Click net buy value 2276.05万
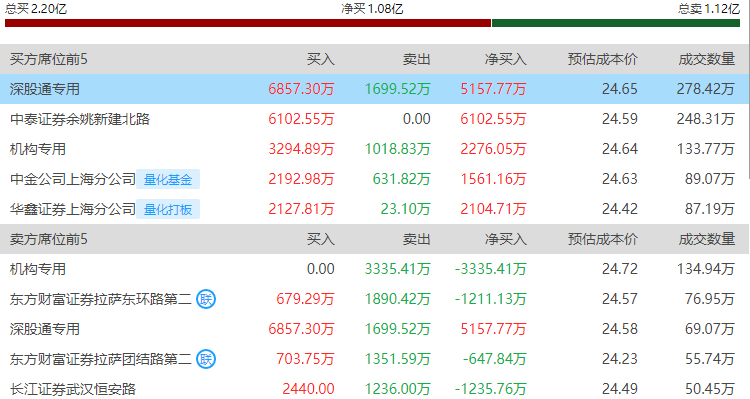 493,149
